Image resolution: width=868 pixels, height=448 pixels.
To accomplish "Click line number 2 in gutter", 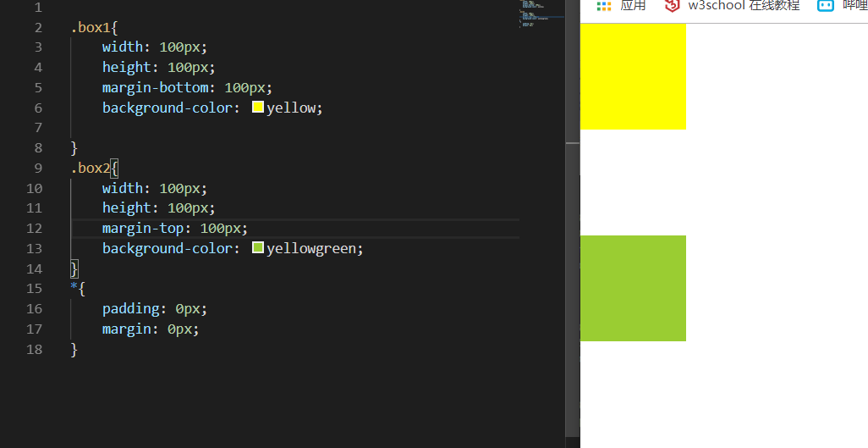I will [38, 28].
